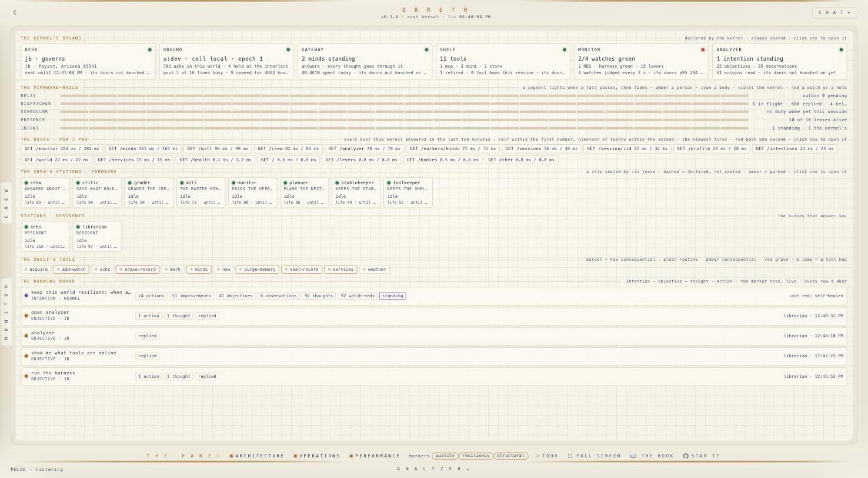
Task: Click the Dispatcher firmware rail bar
Action: point(404,104)
